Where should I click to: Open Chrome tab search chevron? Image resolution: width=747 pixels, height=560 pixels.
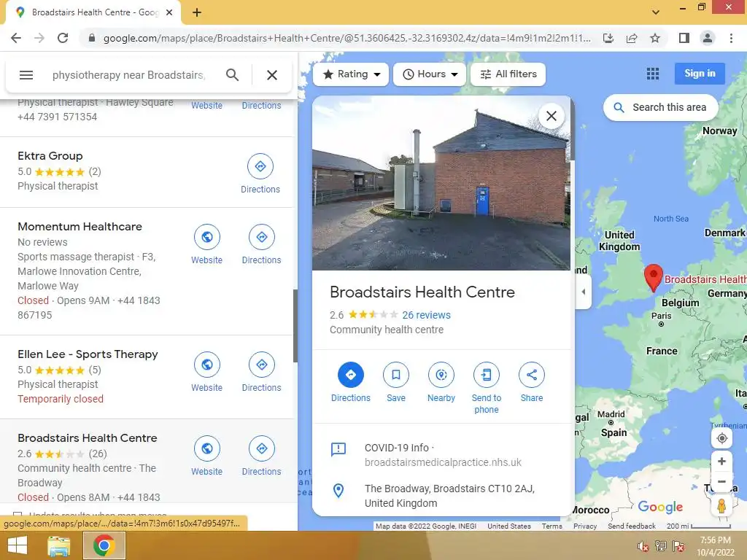click(x=656, y=12)
